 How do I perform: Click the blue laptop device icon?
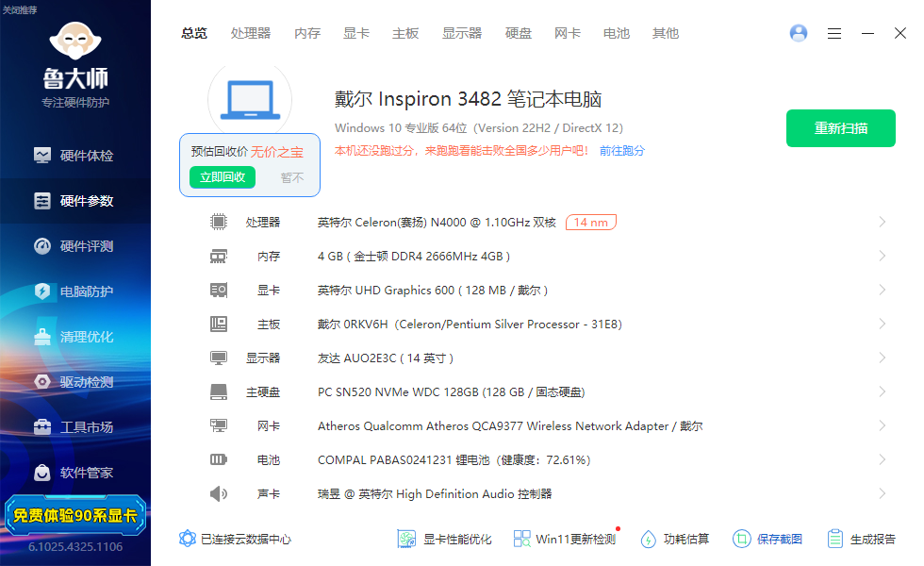tap(250, 99)
